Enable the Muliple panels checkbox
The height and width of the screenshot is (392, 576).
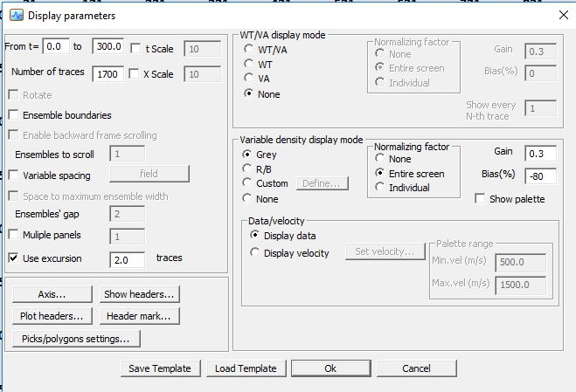[14, 234]
